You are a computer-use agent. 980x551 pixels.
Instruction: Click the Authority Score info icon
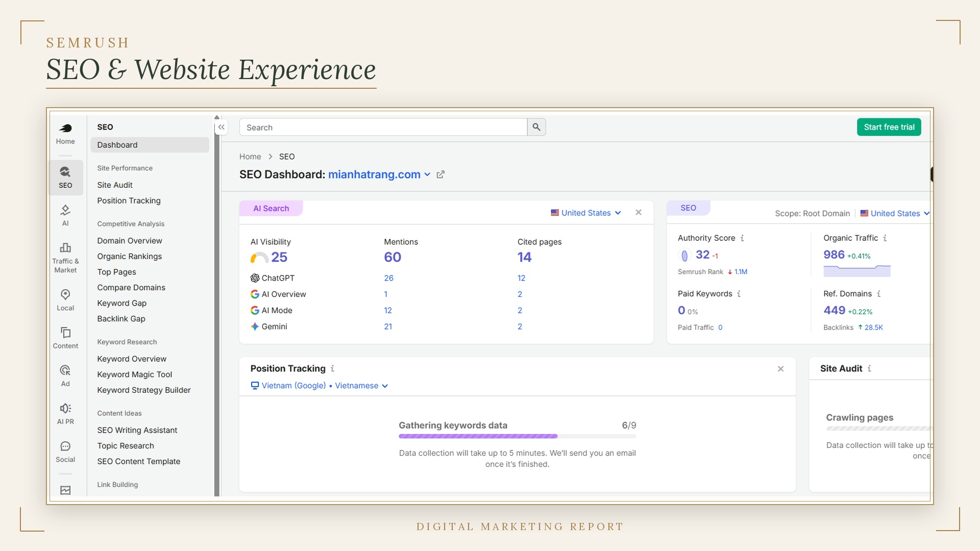click(742, 238)
